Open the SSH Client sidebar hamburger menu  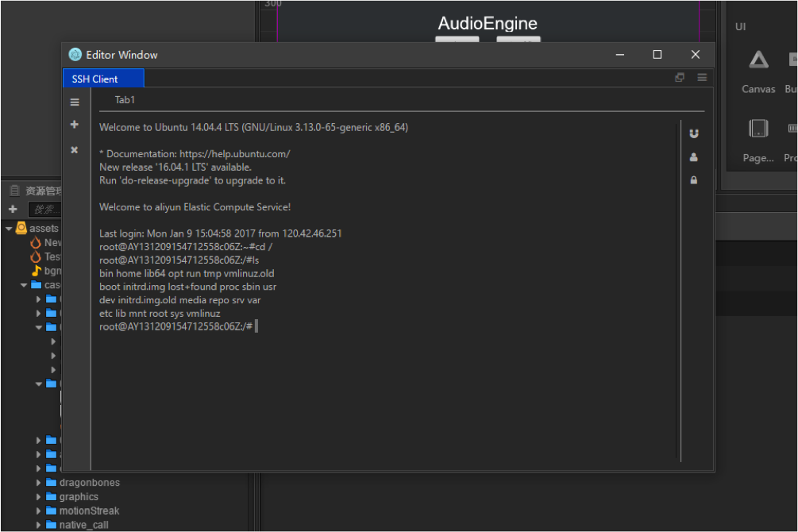(75, 102)
